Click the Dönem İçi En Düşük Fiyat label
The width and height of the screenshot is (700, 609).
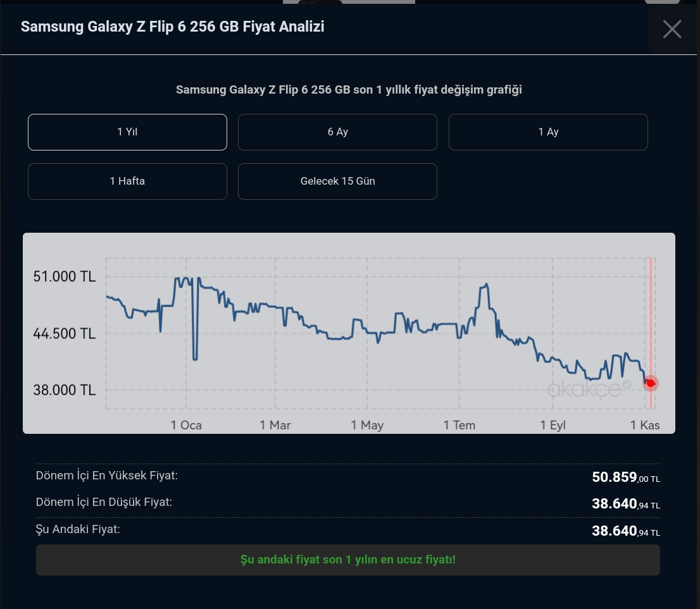click(104, 502)
